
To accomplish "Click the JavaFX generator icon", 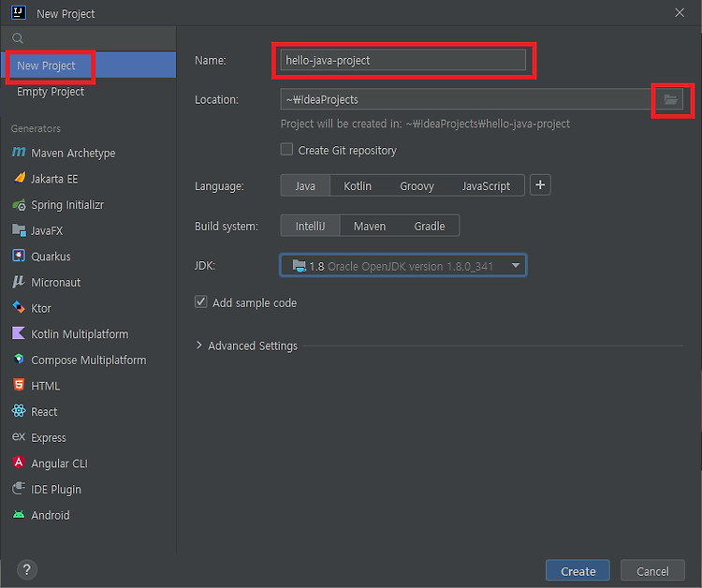I will click(19, 230).
